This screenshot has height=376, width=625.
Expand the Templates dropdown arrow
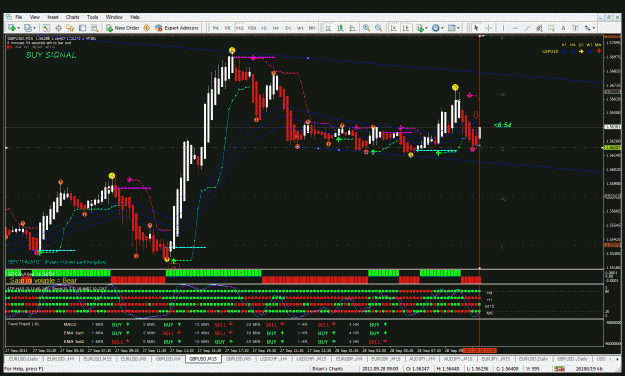click(x=458, y=28)
